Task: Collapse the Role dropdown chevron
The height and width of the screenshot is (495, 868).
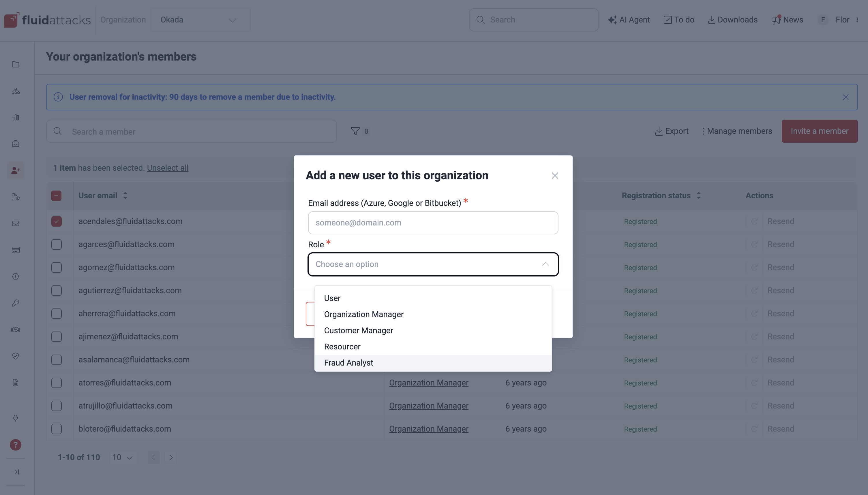Action: (545, 264)
